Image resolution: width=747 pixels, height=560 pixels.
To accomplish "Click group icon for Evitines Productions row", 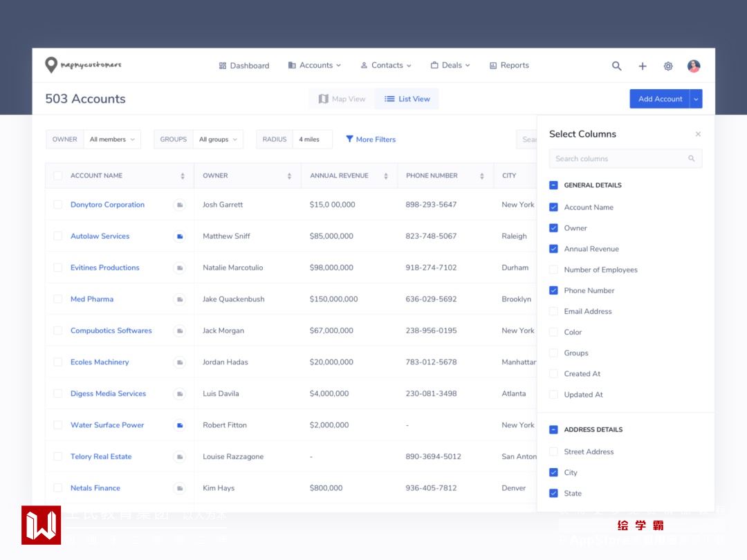I will pos(180,268).
